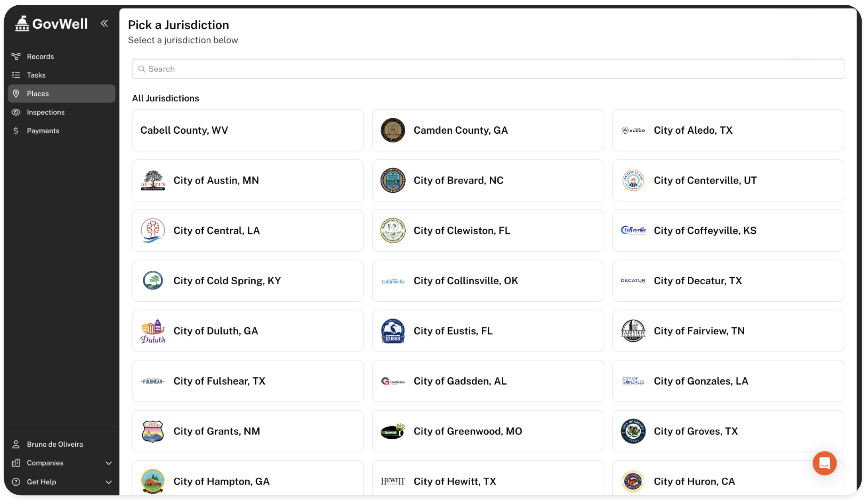Open the orange chat support bubble

point(824,463)
